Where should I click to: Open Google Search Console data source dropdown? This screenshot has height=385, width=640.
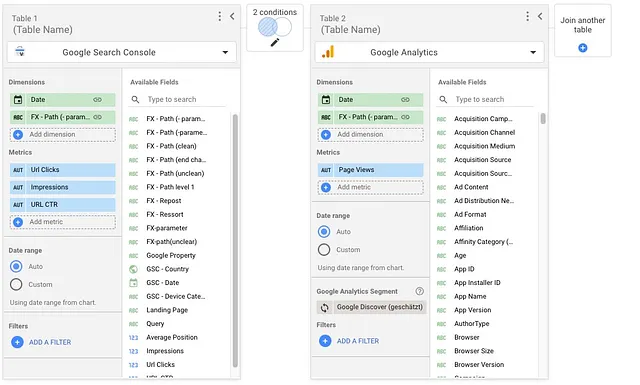[x=122, y=52]
